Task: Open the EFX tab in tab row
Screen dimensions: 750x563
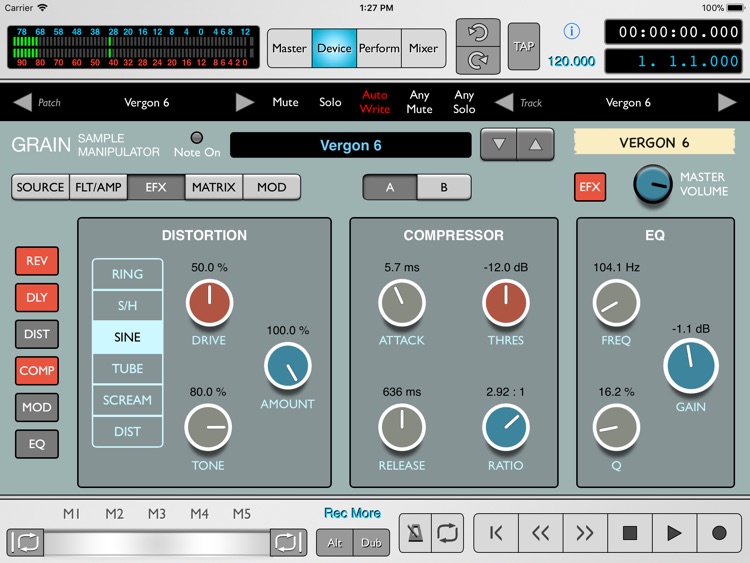Action: [x=156, y=187]
